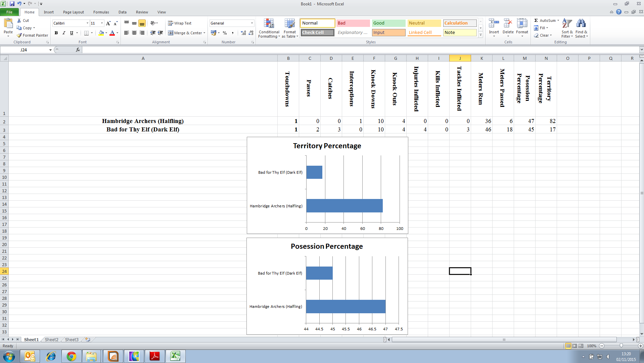Open Conditional Formatting options
The image size is (644, 363).
[x=269, y=28]
